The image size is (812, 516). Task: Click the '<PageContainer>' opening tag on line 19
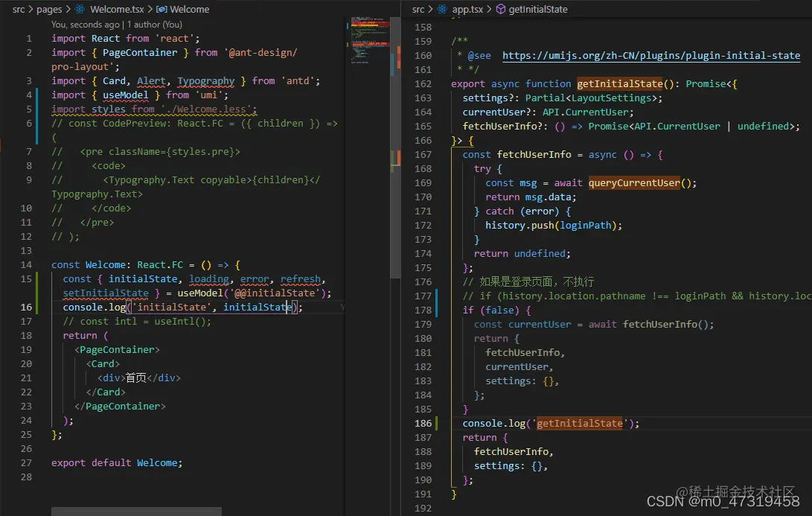pyautogui.click(x=117, y=350)
